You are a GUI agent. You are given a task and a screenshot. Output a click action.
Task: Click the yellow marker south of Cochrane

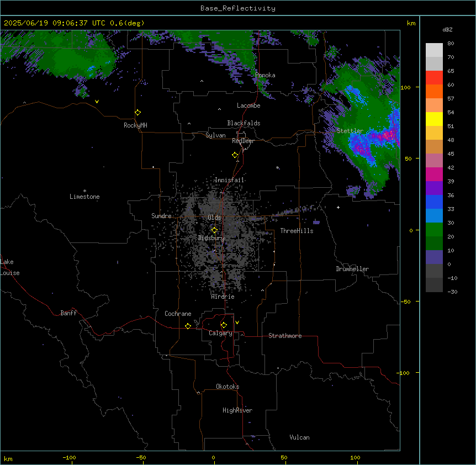pyautogui.click(x=188, y=326)
